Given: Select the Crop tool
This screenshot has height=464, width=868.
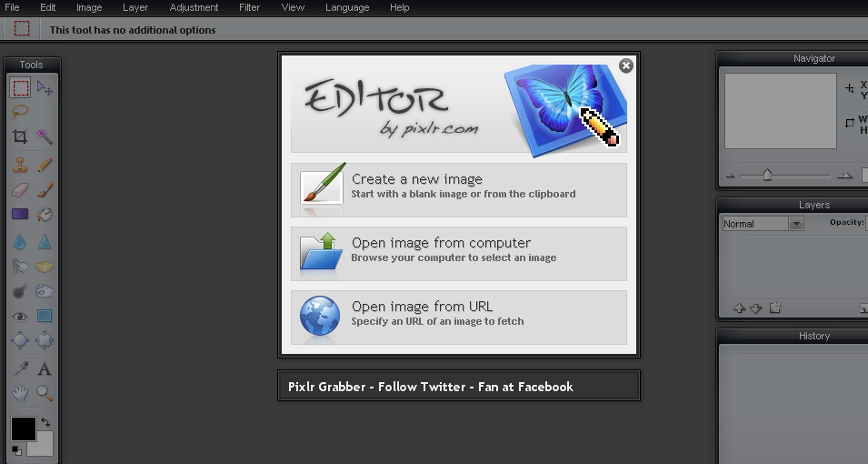Looking at the screenshot, I should click(20, 136).
